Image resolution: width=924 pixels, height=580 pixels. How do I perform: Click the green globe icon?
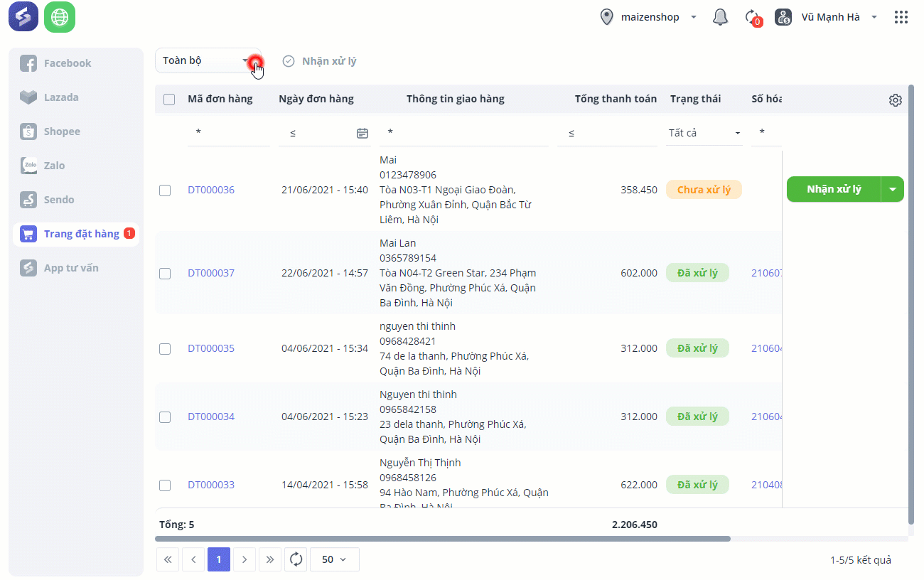tap(60, 17)
